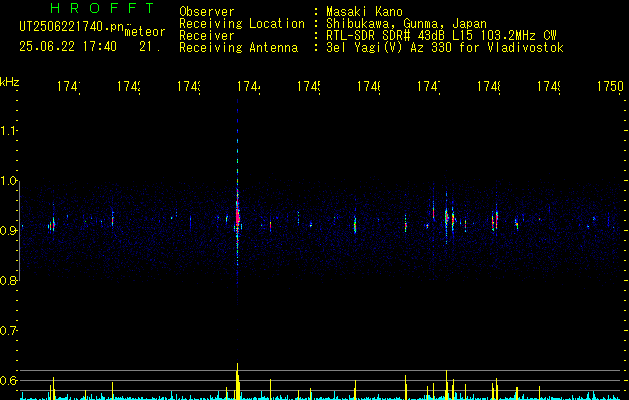The width and height of the screenshot is (629, 400).
Task: Click the 1.0 kHz frequency axis label
Action: (9, 181)
